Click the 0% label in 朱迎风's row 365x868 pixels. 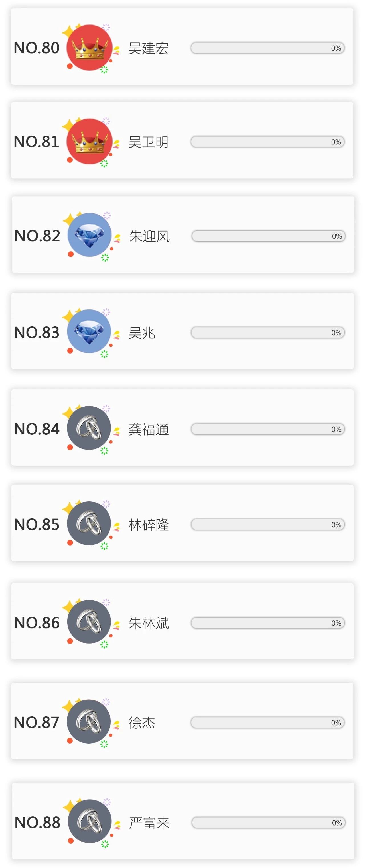pyautogui.click(x=337, y=236)
